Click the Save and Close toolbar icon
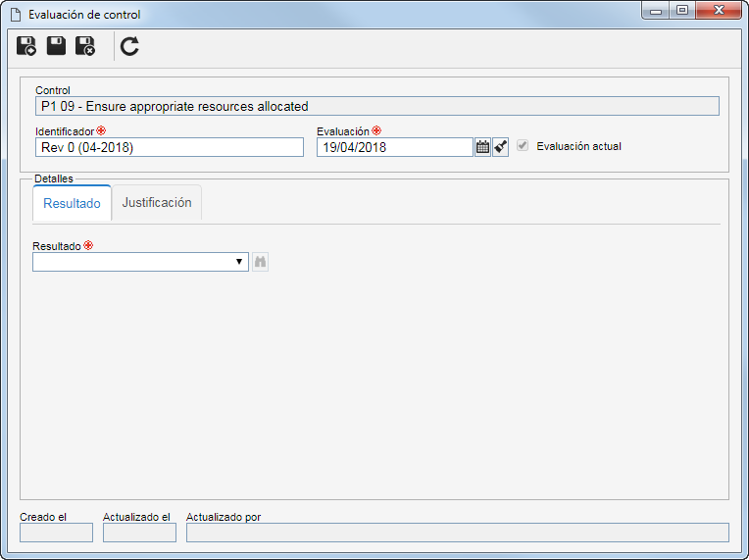 pos(85,46)
